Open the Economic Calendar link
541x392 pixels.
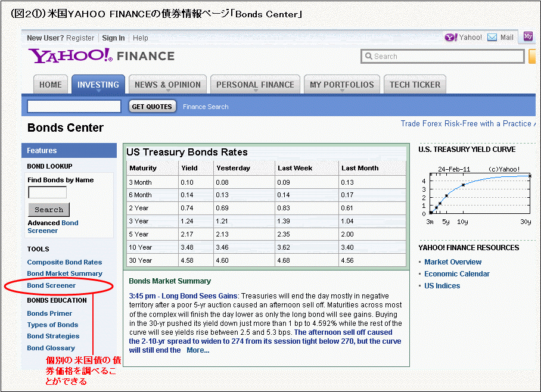coord(457,274)
